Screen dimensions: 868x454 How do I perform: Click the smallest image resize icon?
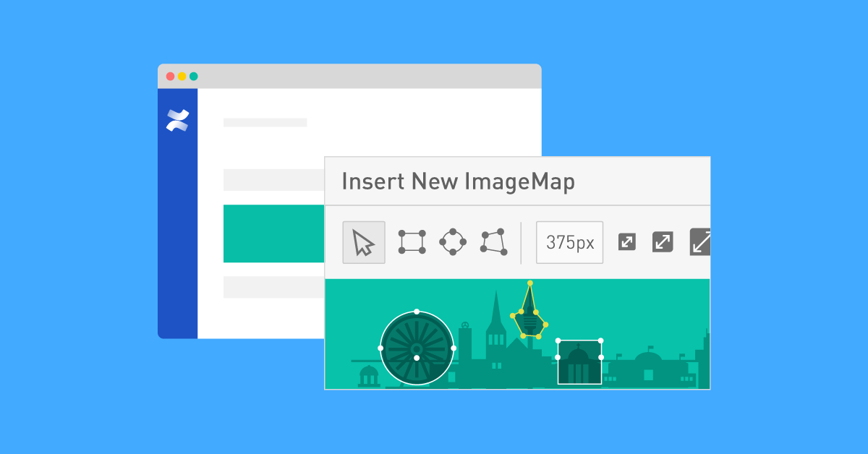click(x=626, y=242)
